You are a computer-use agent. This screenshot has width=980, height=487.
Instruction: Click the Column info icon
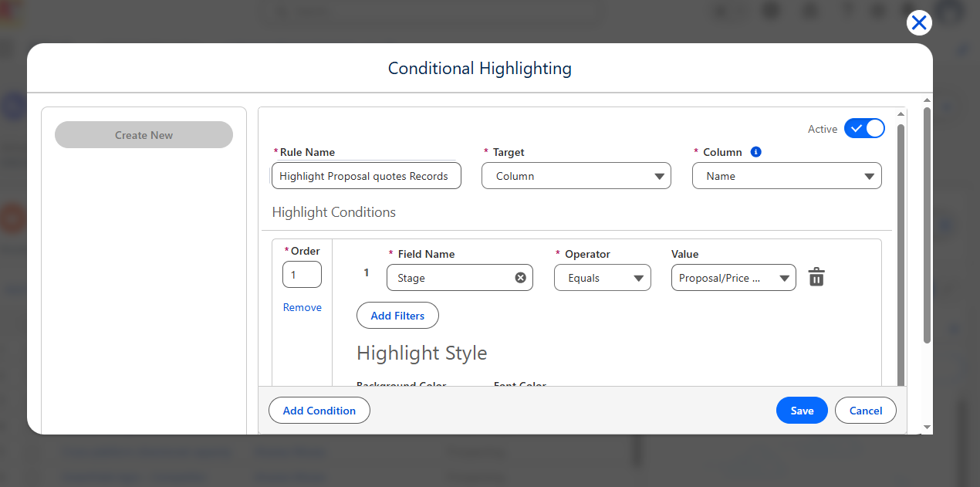[756, 152]
